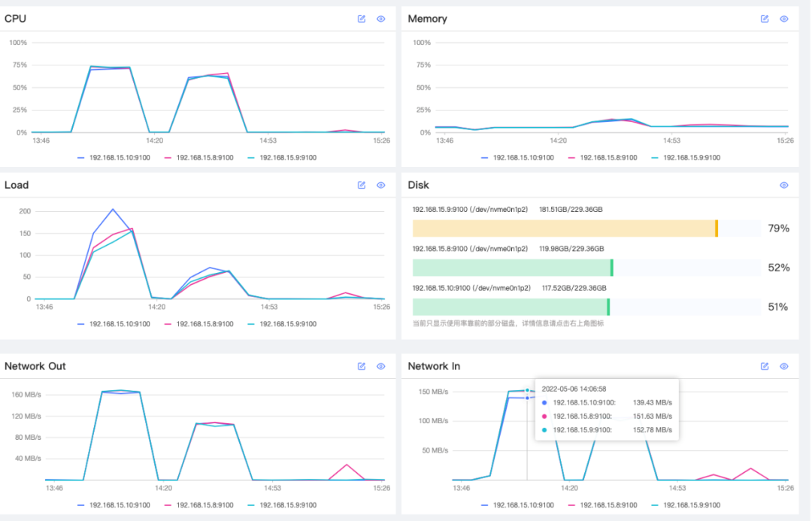This screenshot has width=812, height=521.
Task: Click the 52% disk usage bar for 192.168.15.8
Action: (x=586, y=268)
